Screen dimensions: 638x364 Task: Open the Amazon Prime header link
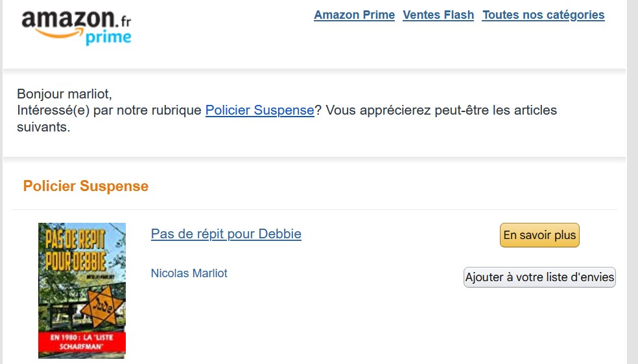click(x=354, y=15)
